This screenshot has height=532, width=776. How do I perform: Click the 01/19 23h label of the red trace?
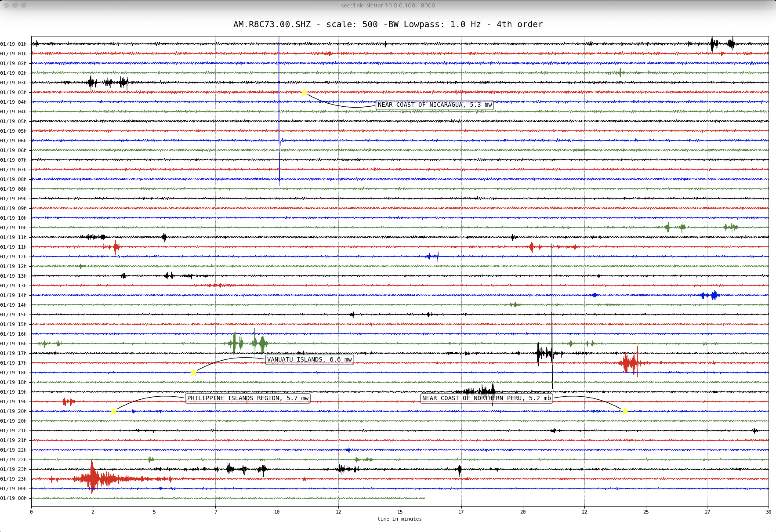[13, 479]
